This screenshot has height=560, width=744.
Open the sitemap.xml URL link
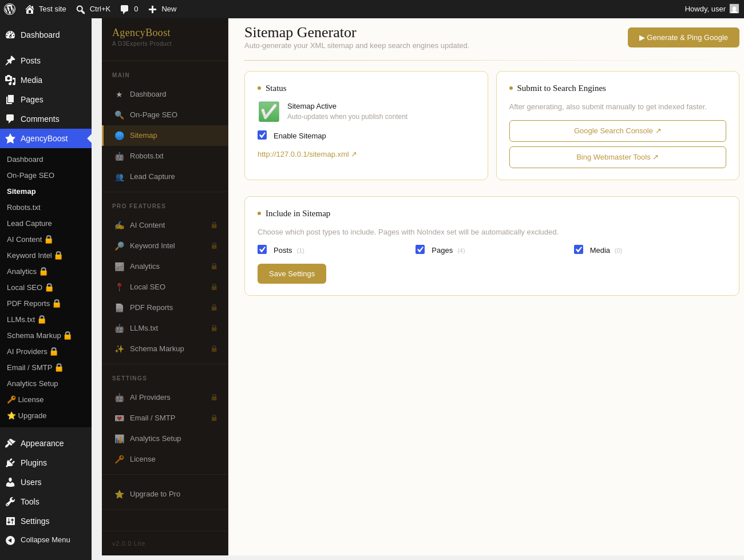tap(307, 154)
